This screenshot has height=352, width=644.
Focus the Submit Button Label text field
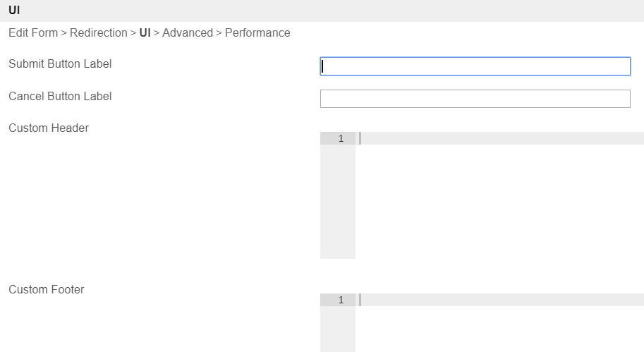[x=475, y=66]
